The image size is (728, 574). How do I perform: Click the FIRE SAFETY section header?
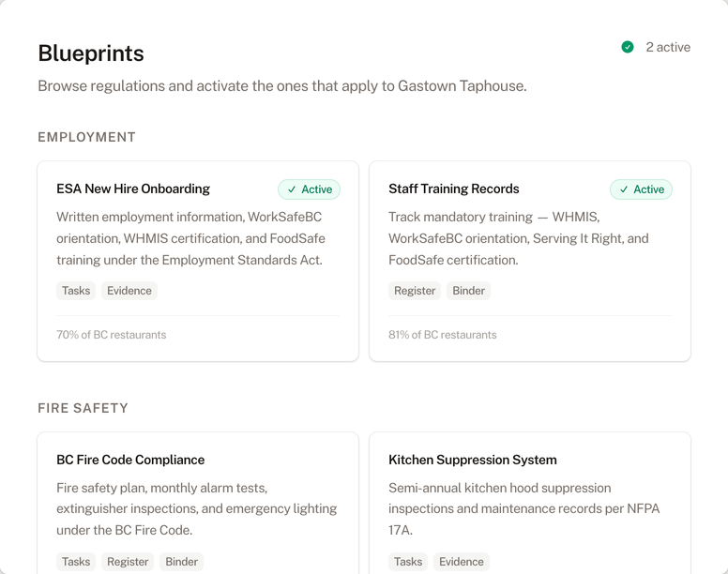click(83, 408)
